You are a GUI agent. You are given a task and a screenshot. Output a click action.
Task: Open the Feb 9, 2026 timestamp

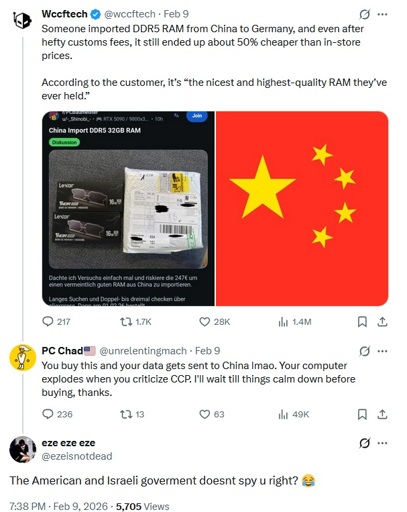pyautogui.click(x=80, y=506)
